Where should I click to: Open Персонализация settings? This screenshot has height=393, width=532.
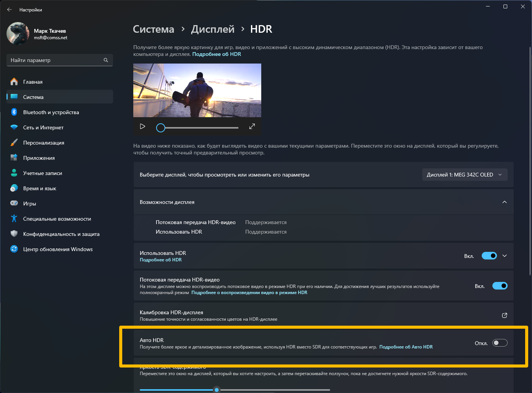tap(60, 143)
